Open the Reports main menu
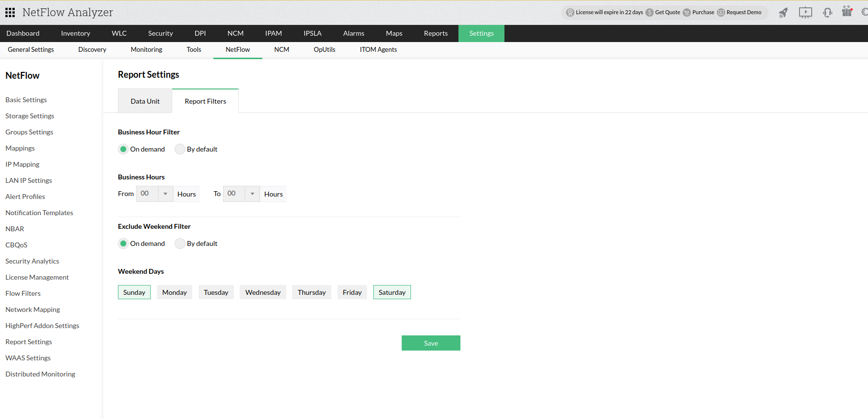 tap(436, 33)
